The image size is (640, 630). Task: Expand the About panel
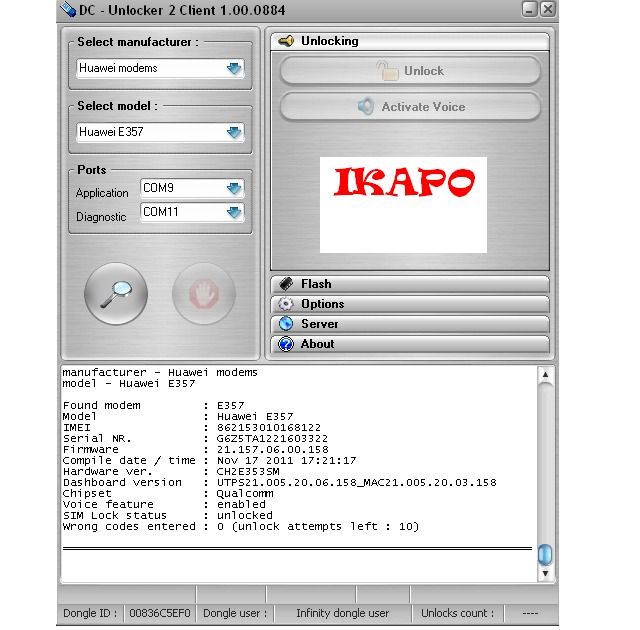coord(410,344)
